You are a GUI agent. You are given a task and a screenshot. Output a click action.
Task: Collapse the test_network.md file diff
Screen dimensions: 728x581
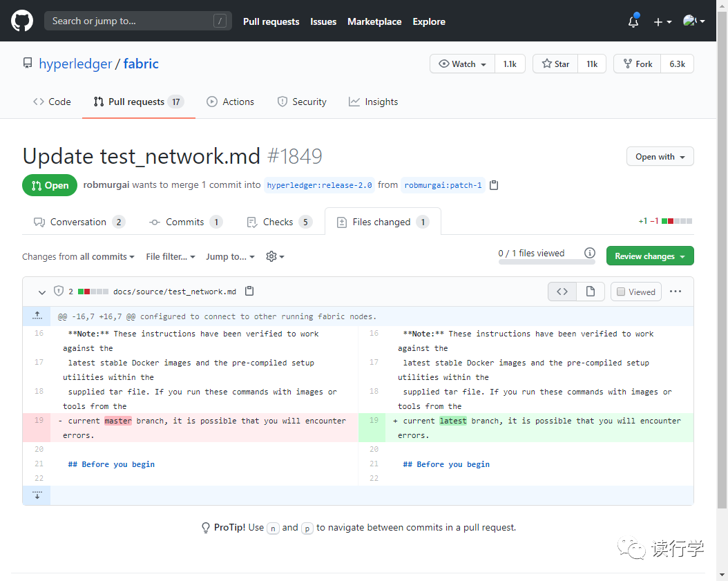click(x=41, y=292)
